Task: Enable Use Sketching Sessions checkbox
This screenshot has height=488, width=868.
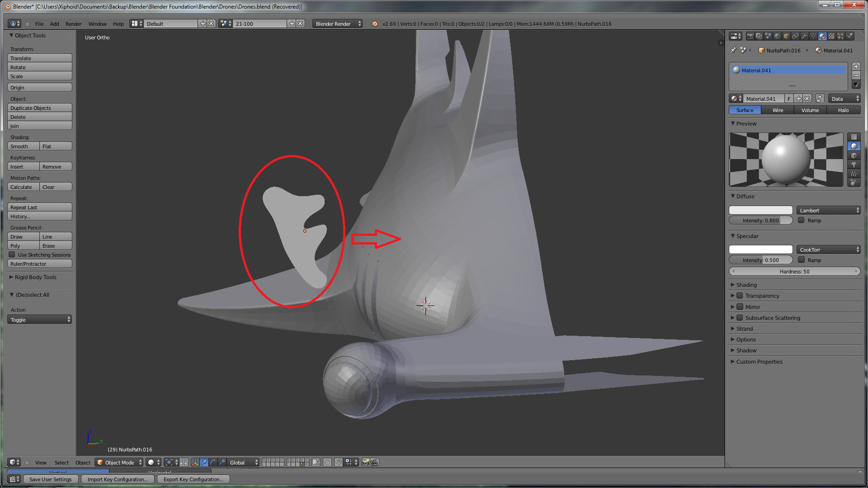Action: coord(12,255)
